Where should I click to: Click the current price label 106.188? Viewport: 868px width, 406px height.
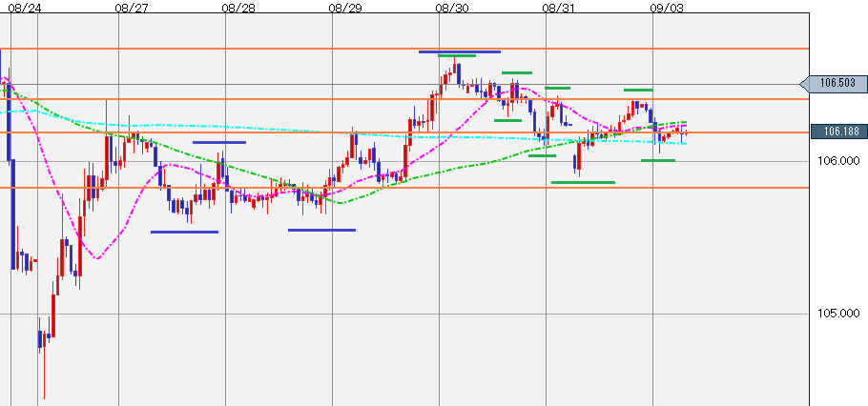pyautogui.click(x=838, y=132)
